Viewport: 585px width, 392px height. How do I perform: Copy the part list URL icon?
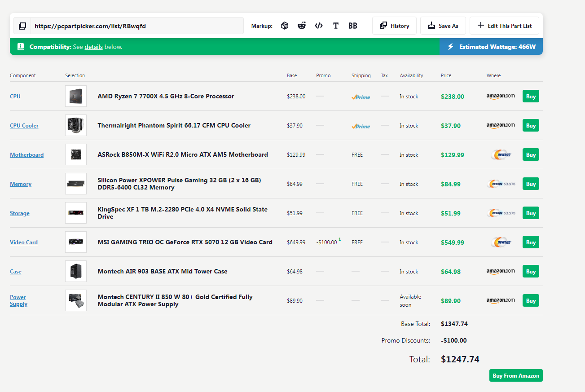pyautogui.click(x=22, y=26)
